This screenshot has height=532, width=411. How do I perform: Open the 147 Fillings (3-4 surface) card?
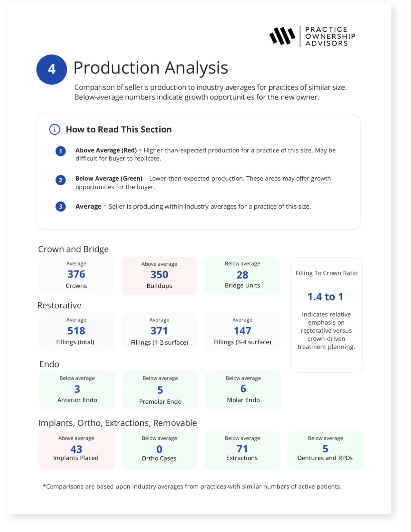242,331
